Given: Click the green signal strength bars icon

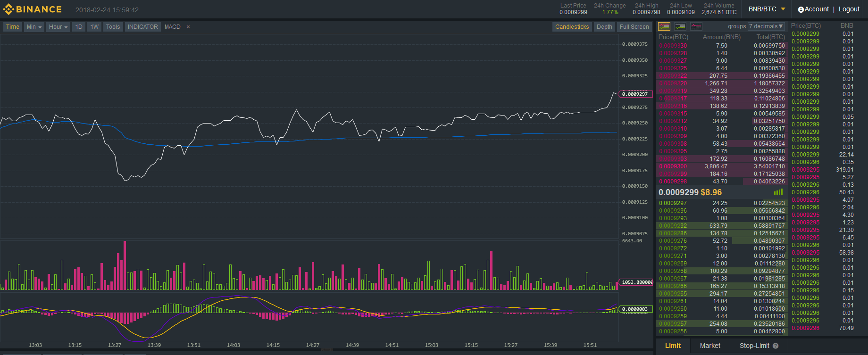Looking at the screenshot, I should (778, 192).
